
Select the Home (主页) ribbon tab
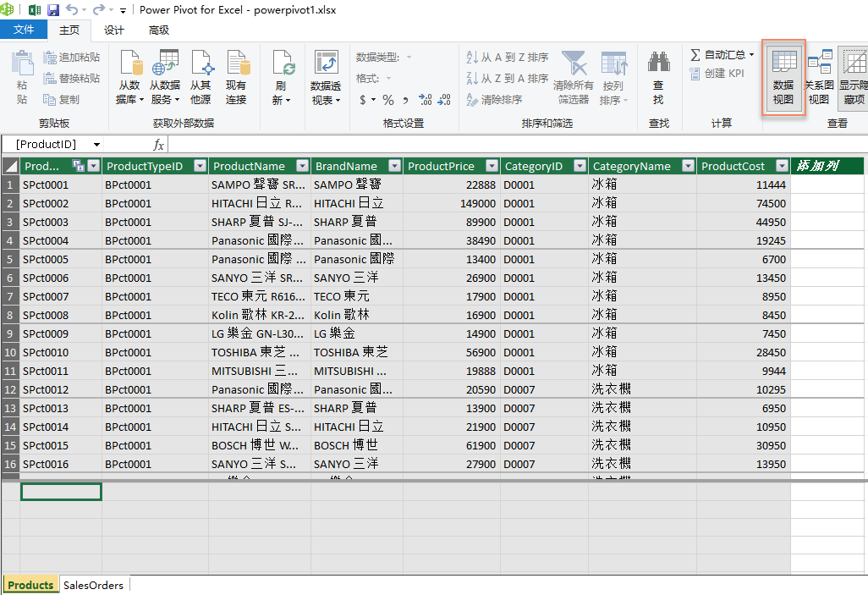point(69,30)
